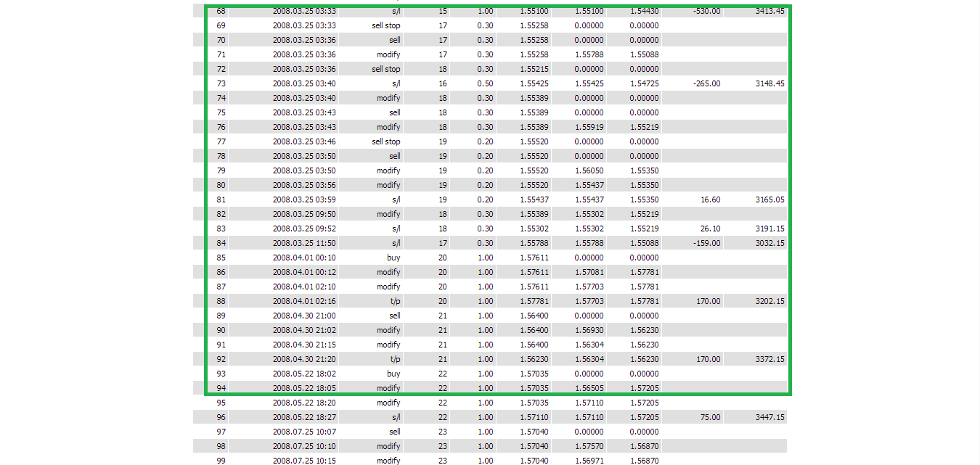Select balance value 3413.45
The width and height of the screenshot is (980, 465).
769,11
